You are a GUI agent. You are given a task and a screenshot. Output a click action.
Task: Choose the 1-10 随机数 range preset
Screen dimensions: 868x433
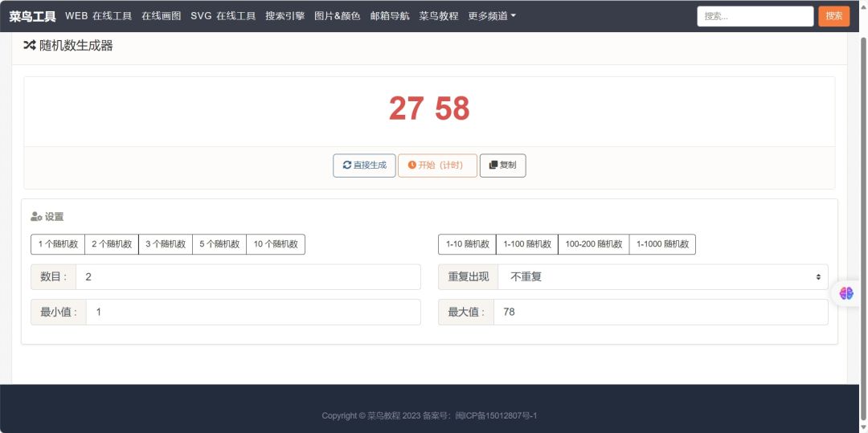(467, 244)
